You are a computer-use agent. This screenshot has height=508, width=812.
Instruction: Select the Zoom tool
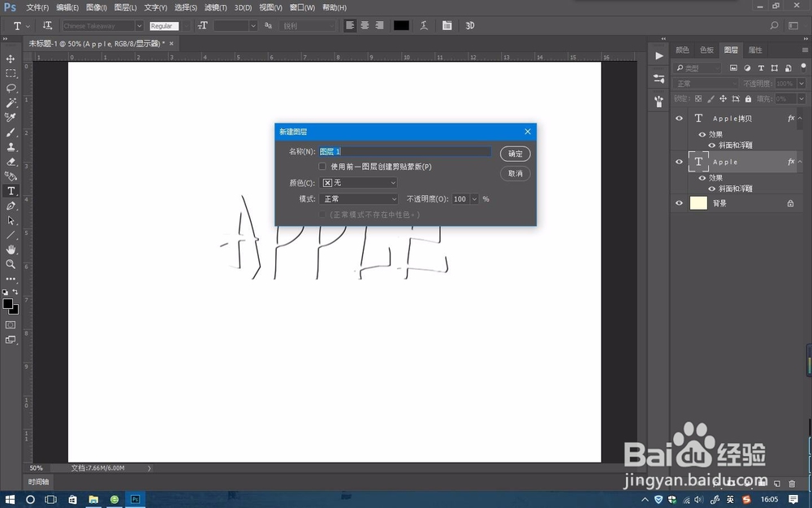(11, 264)
